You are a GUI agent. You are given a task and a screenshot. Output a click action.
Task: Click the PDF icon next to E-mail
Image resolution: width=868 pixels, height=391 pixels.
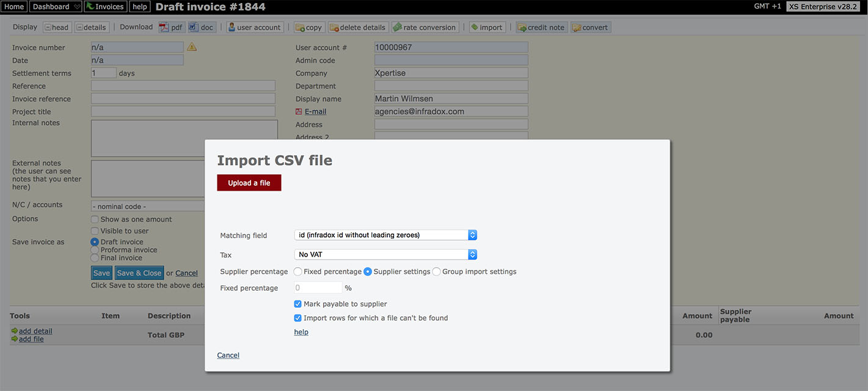point(299,112)
